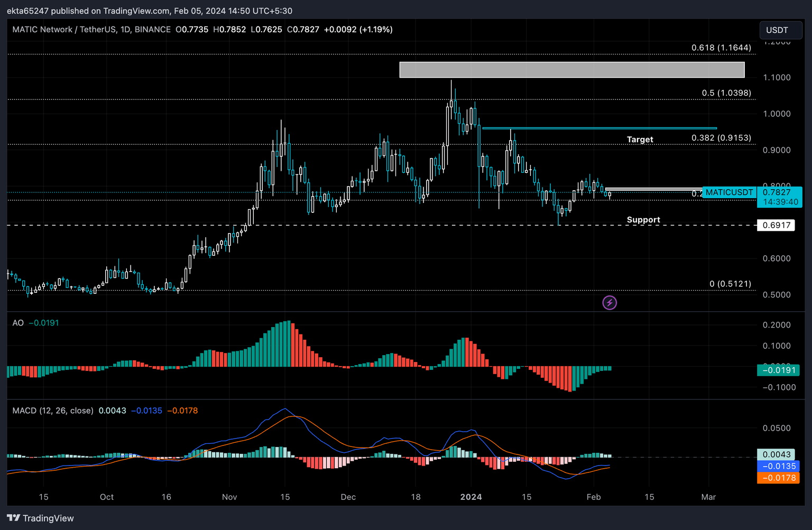Click the TradingView logo in bottom corner
The width and height of the screenshot is (812, 530).
pos(40,518)
